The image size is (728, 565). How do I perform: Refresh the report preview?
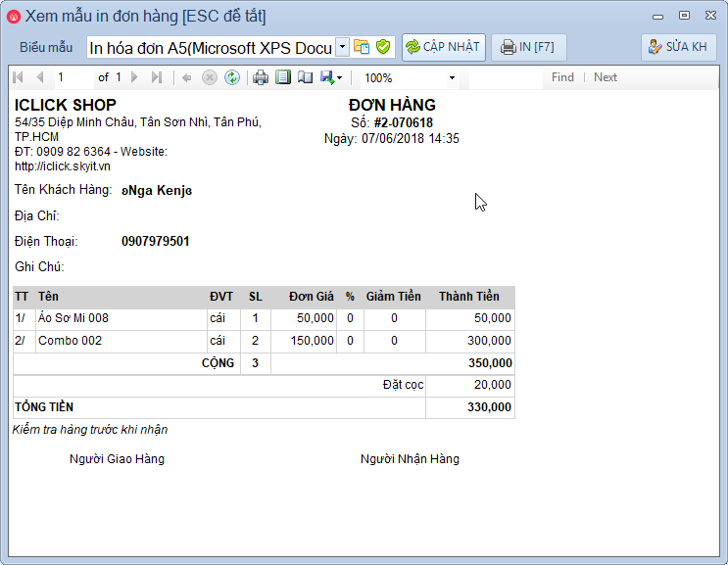(232, 77)
